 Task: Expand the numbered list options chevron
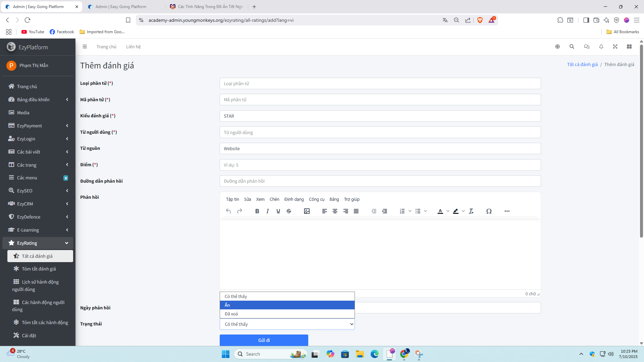pyautogui.click(x=410, y=211)
